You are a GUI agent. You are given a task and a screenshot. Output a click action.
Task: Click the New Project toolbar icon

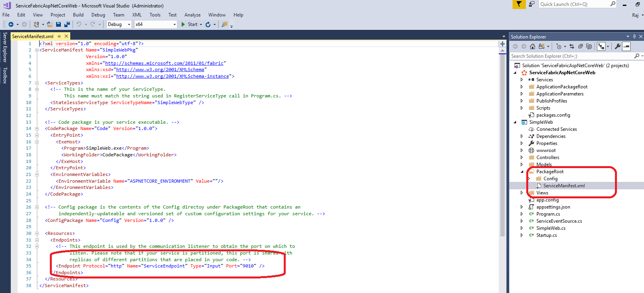pyautogui.click(x=36, y=24)
